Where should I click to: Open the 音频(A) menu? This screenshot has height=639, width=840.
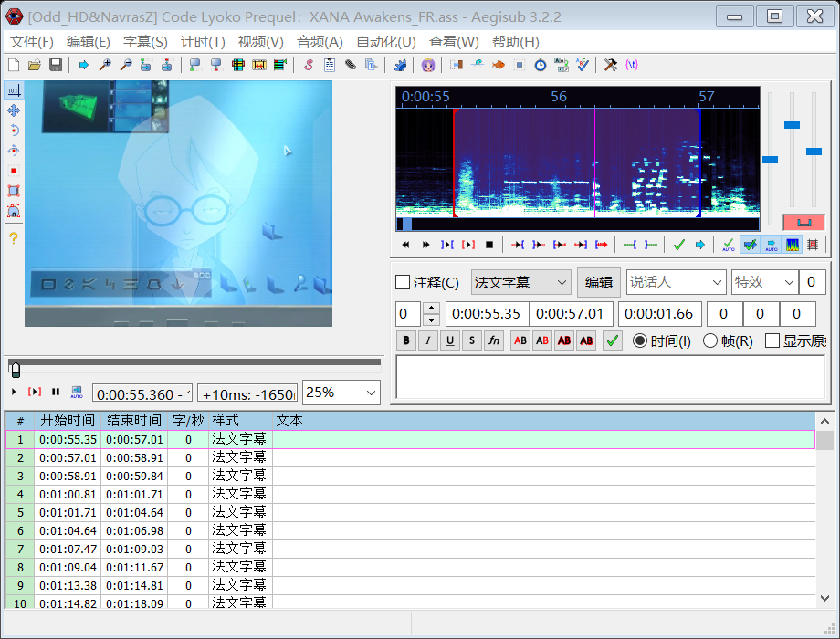(x=320, y=42)
